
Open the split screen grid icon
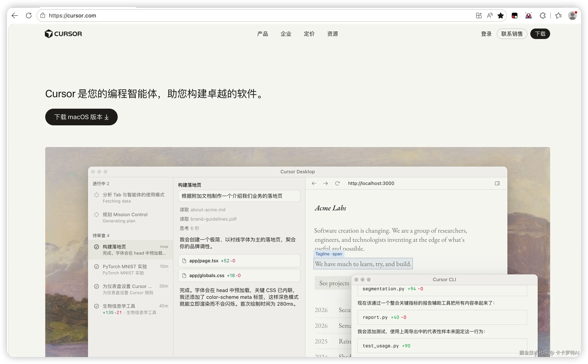click(479, 16)
